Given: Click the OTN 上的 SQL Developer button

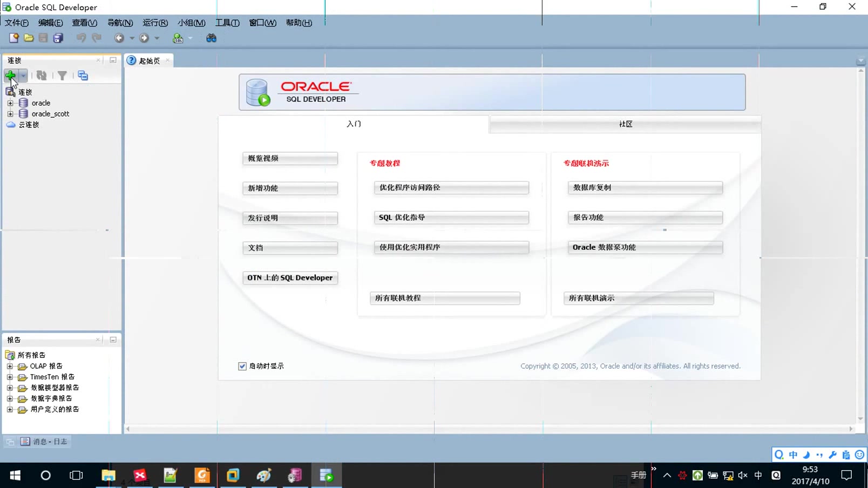Looking at the screenshot, I should [290, 277].
